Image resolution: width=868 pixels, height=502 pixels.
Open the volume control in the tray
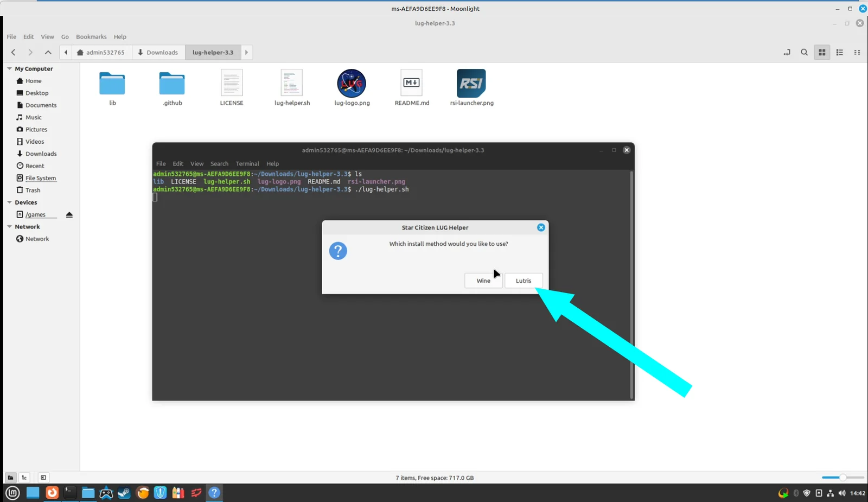[841, 493]
